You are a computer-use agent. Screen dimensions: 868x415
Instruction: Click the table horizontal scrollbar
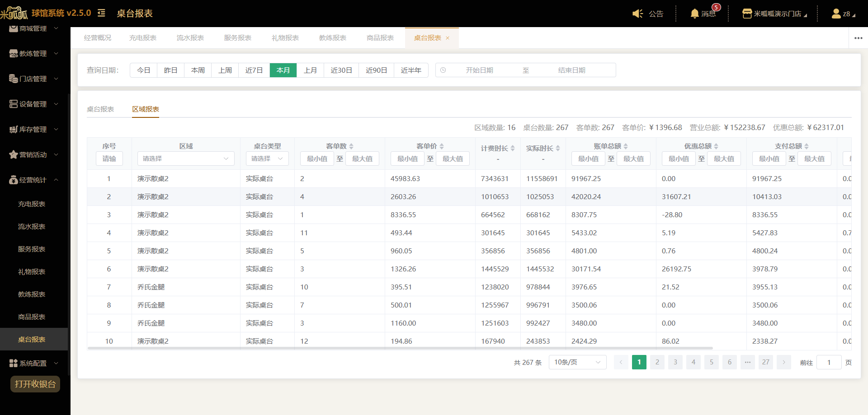point(400,348)
